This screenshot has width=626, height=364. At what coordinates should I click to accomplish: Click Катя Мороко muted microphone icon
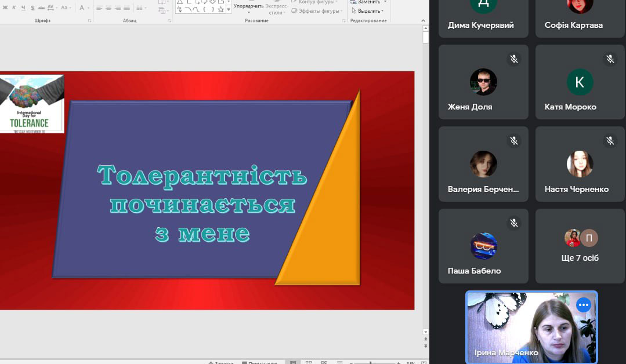[610, 59]
